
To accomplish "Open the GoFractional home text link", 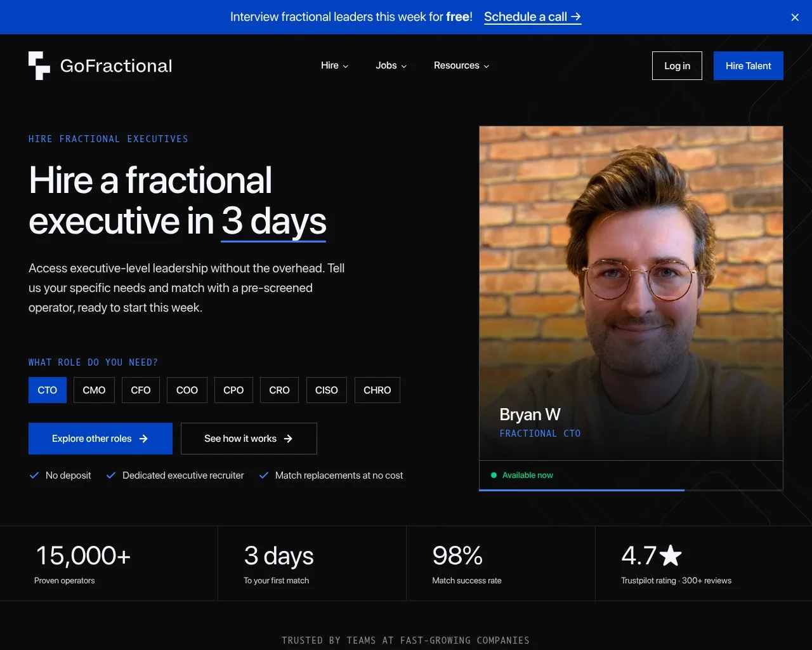I will (116, 66).
